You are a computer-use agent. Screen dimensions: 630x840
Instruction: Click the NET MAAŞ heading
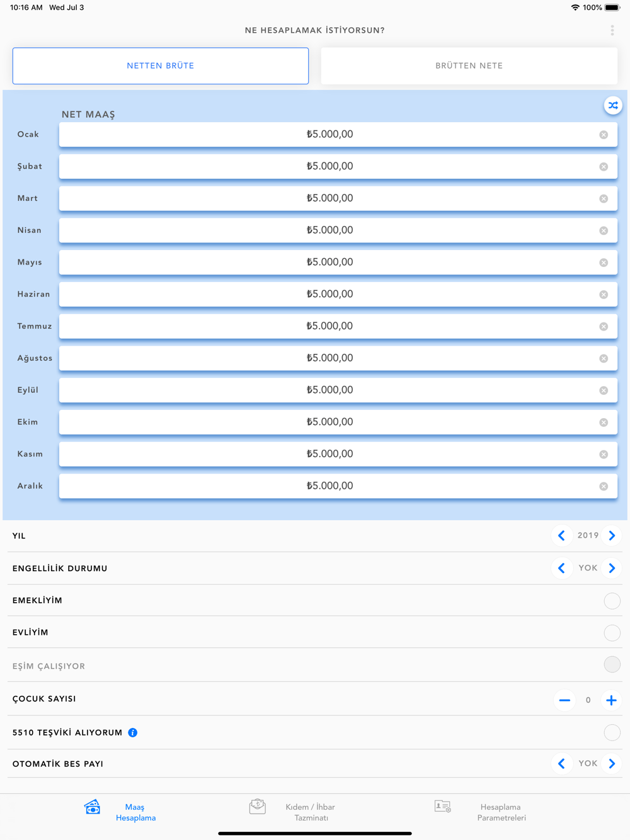tap(88, 115)
